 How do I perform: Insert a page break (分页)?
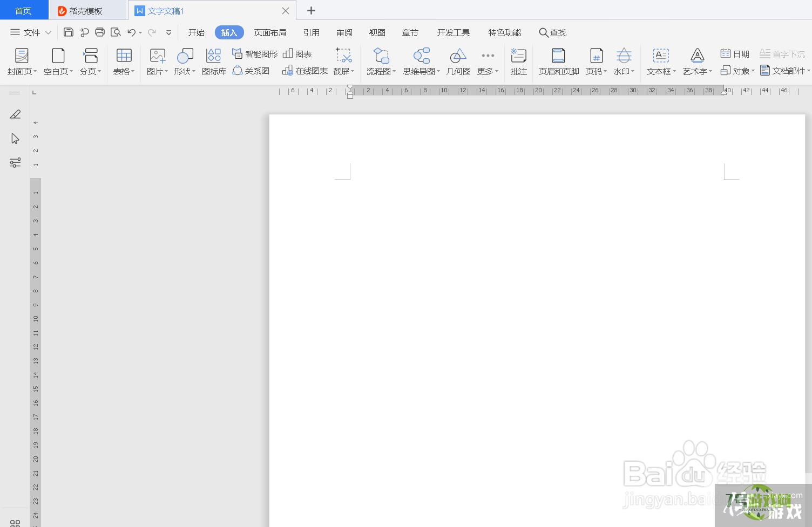90,62
